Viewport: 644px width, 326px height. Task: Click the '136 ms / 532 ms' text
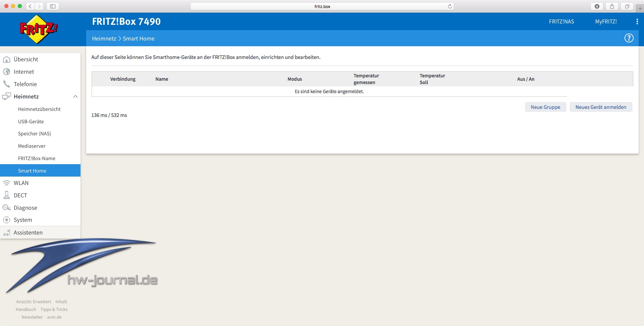tap(109, 115)
